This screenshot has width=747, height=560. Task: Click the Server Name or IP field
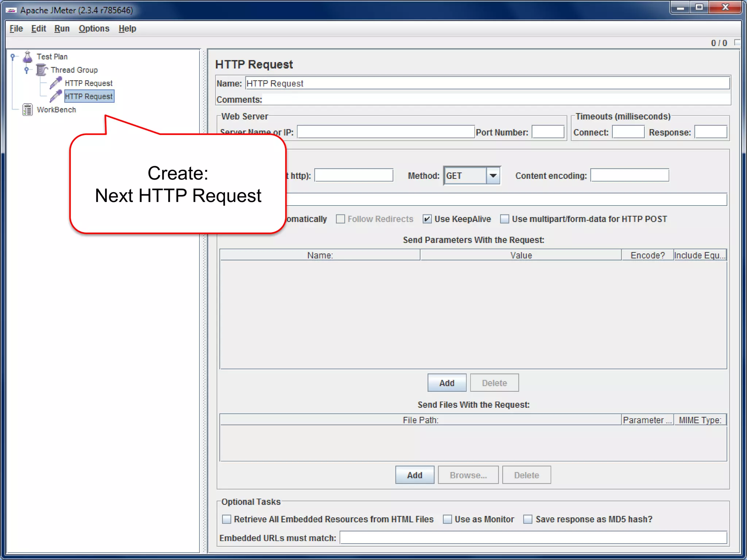386,132
